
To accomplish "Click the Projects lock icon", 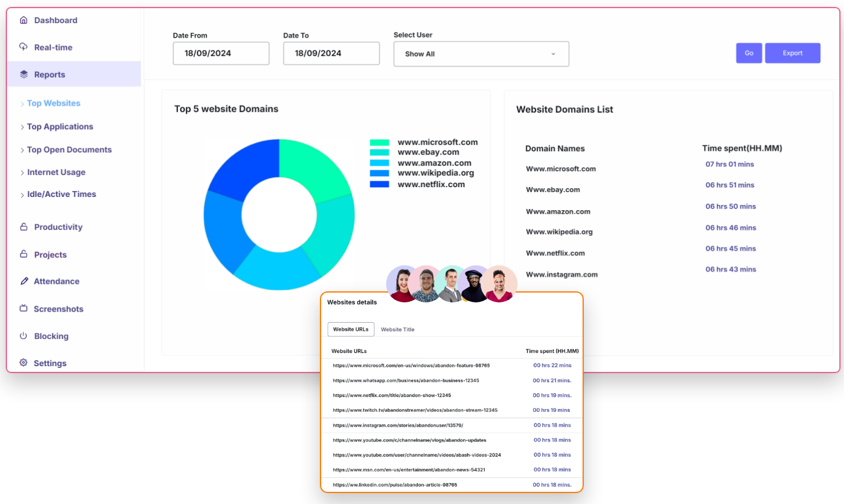I will pyautogui.click(x=24, y=254).
